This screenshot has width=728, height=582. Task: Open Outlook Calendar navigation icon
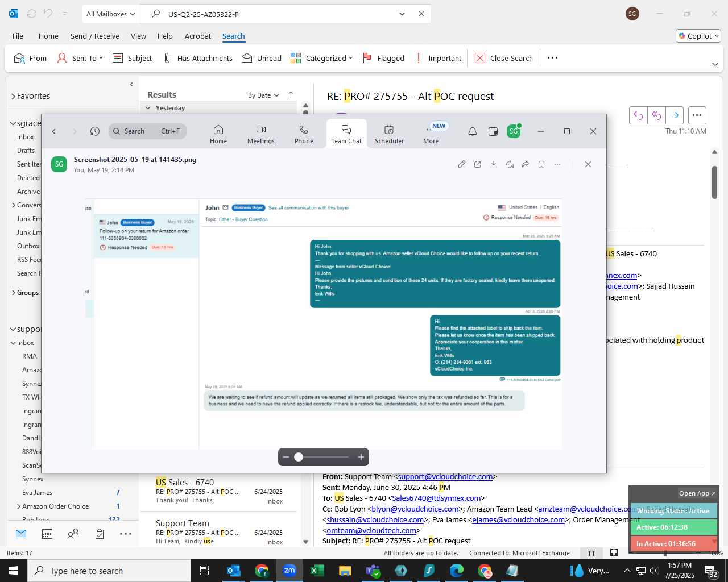click(x=47, y=534)
